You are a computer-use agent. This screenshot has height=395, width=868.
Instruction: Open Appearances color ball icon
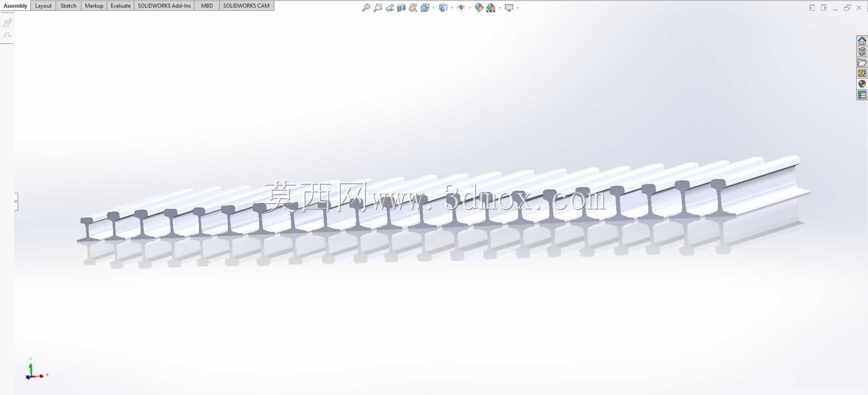pos(862,84)
